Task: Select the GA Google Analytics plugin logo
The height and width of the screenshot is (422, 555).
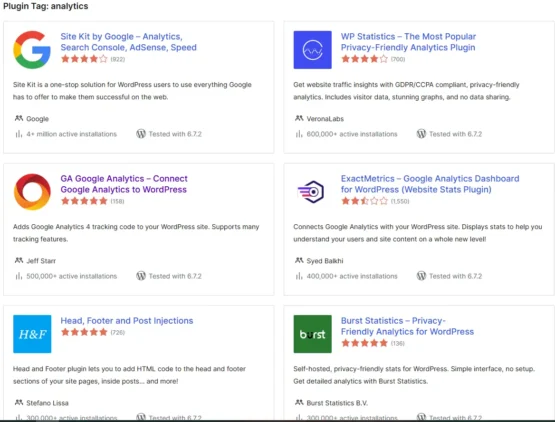Action: 32,192
